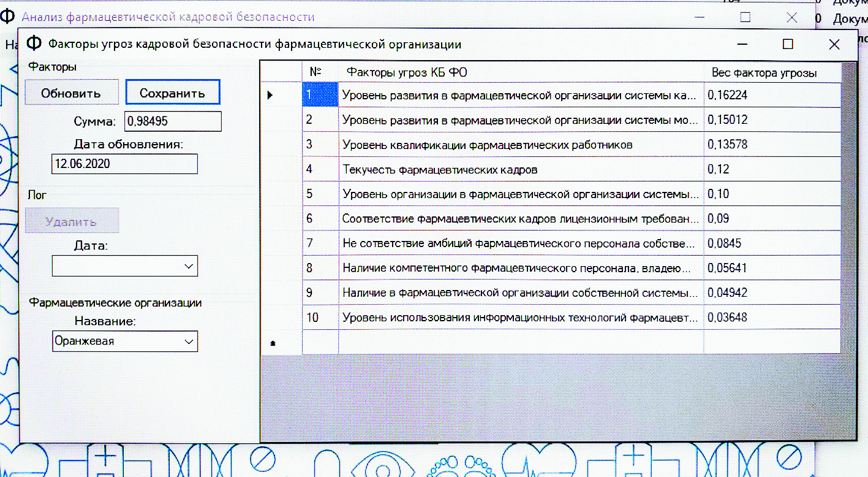Click the Обновить button

[71, 93]
